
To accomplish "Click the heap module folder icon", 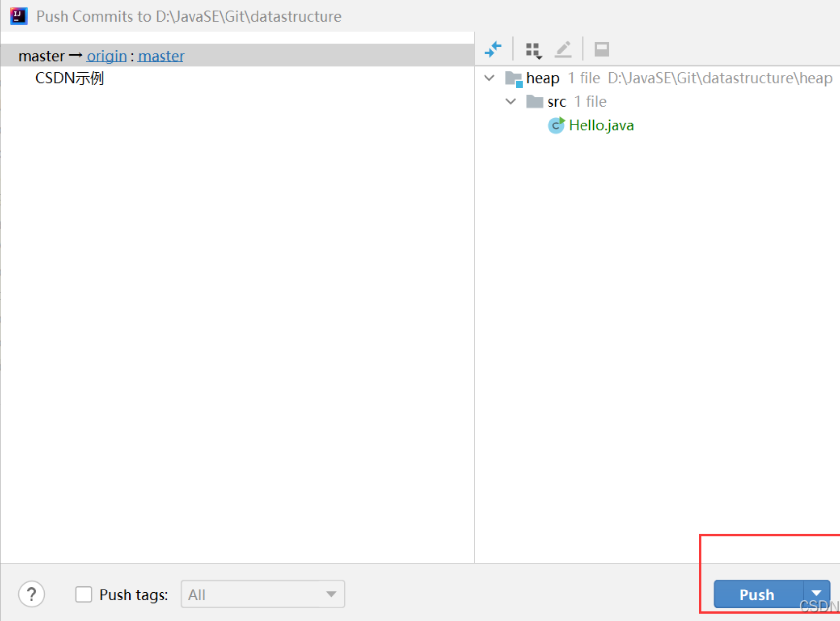I will 514,78.
